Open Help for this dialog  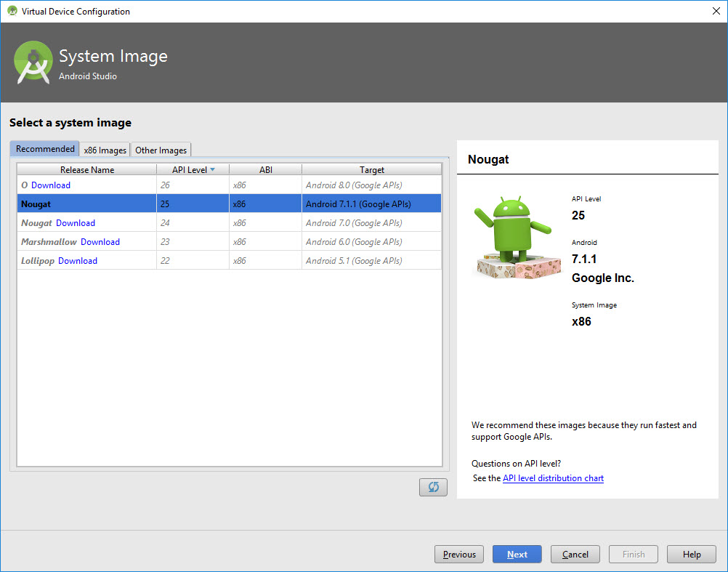coord(691,555)
